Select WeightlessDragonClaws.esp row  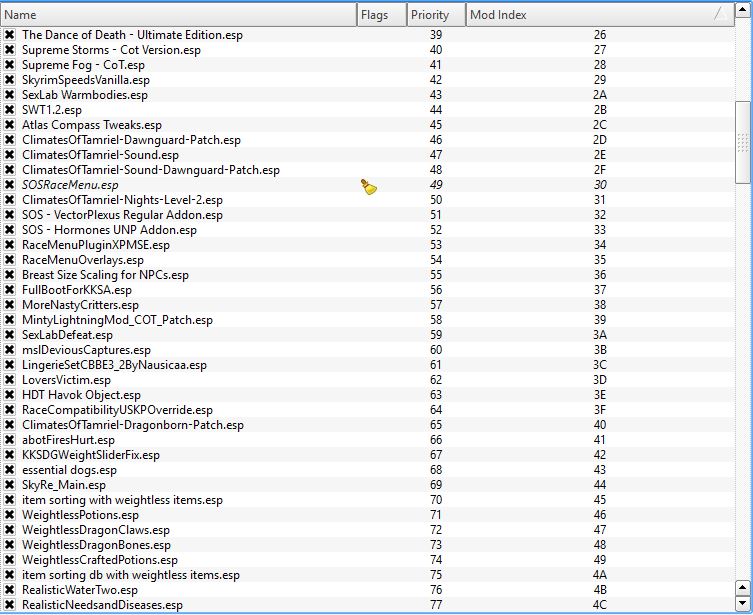[x=96, y=530]
